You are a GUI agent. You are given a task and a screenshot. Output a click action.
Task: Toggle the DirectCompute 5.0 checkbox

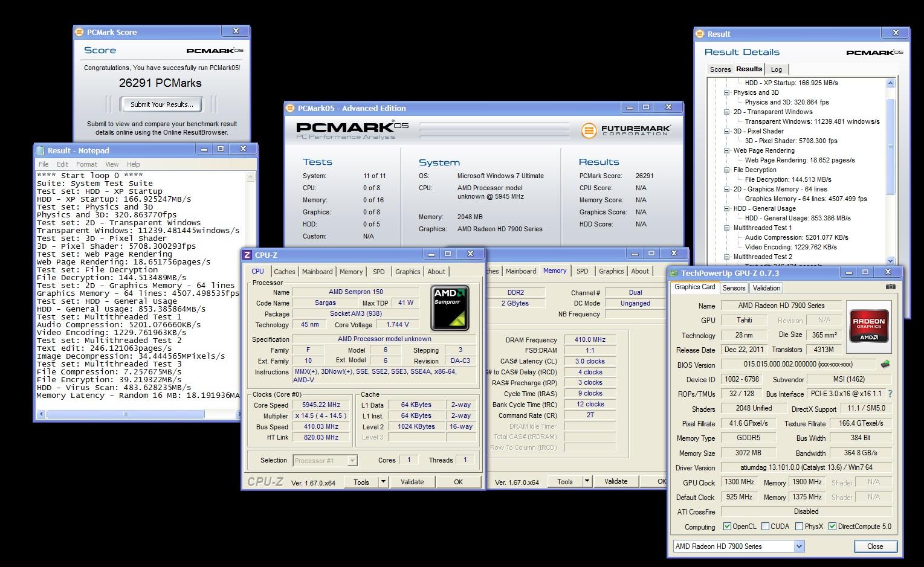click(832, 527)
